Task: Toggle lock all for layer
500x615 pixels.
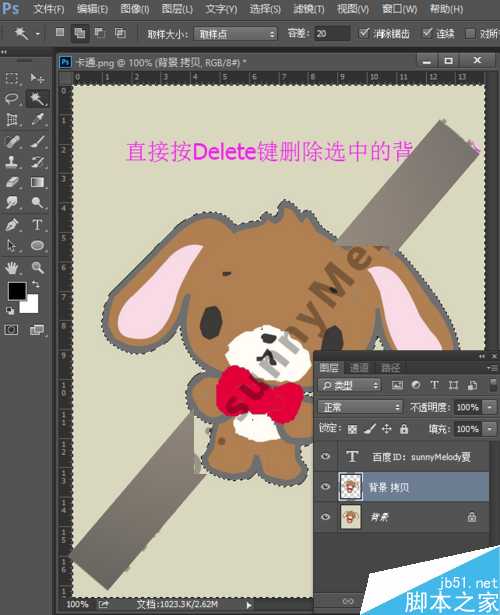Action: (404, 429)
